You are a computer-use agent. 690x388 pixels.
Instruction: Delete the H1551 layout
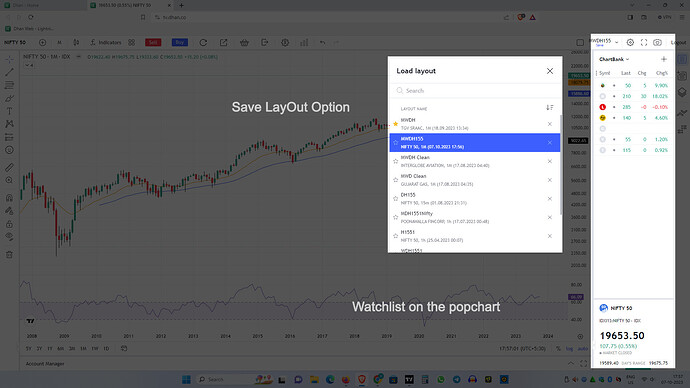(x=550, y=236)
